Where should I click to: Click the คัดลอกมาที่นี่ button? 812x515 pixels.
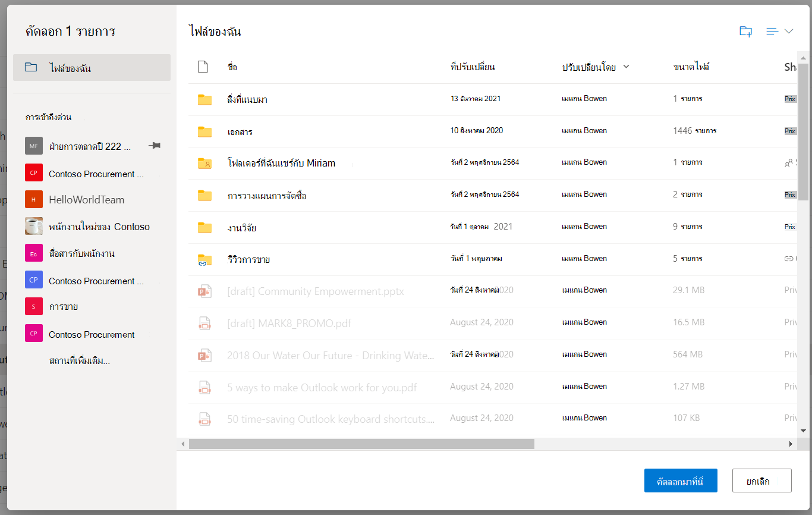tap(681, 481)
